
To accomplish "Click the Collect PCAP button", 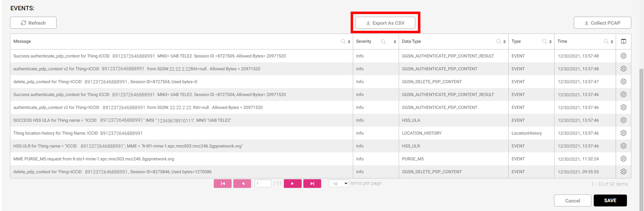I will click(602, 23).
